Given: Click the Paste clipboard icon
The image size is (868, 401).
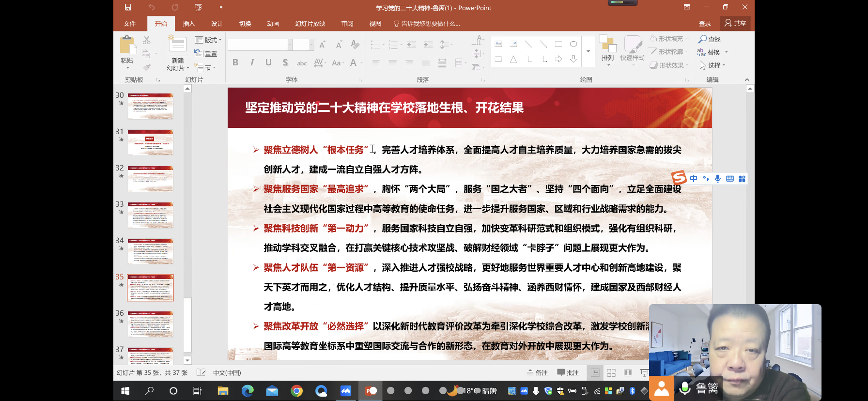Looking at the screenshot, I should tap(127, 45).
